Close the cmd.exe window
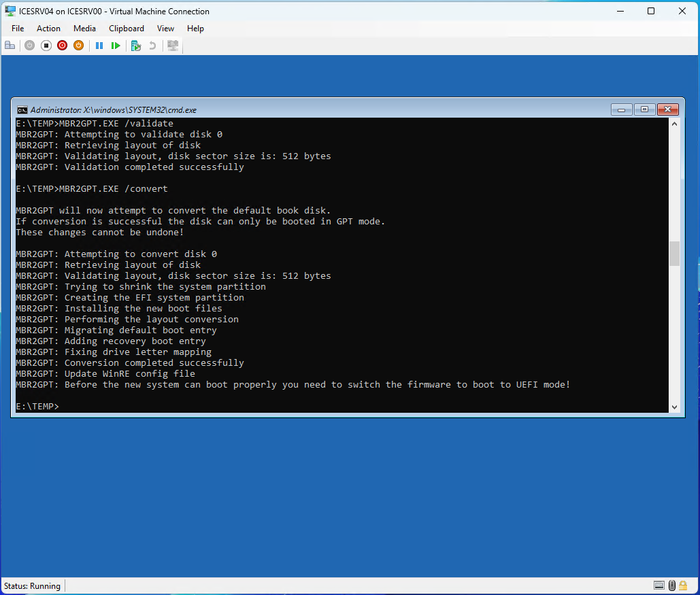 point(668,109)
